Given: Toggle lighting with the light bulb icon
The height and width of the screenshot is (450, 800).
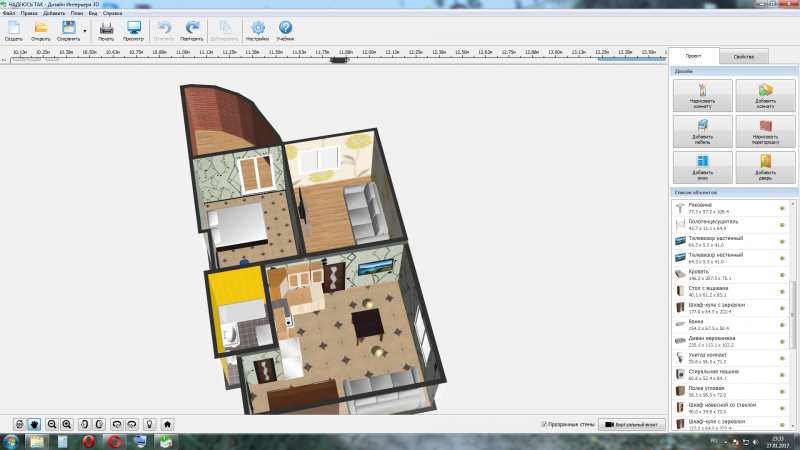Looking at the screenshot, I should pos(149,424).
